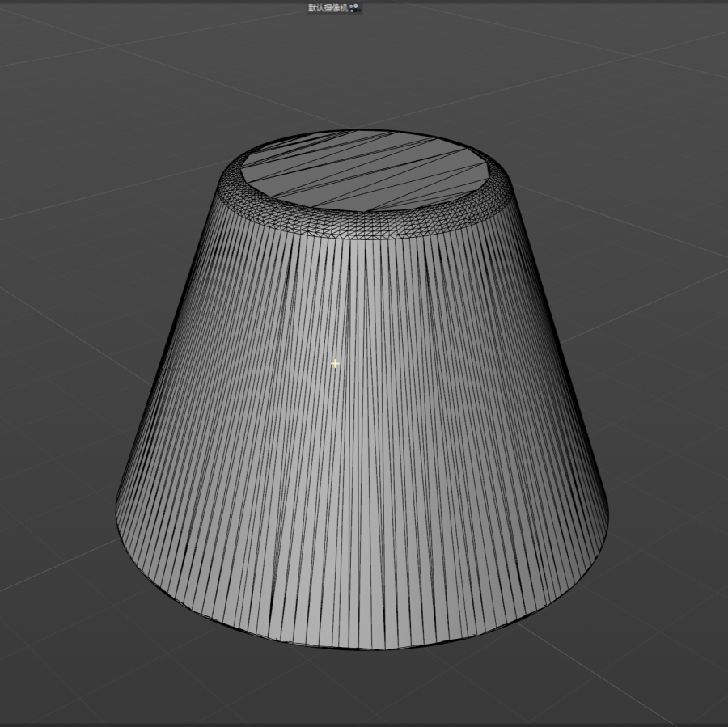
Task: Click the bottom-left corner of the cone base
Action: (x=119, y=511)
